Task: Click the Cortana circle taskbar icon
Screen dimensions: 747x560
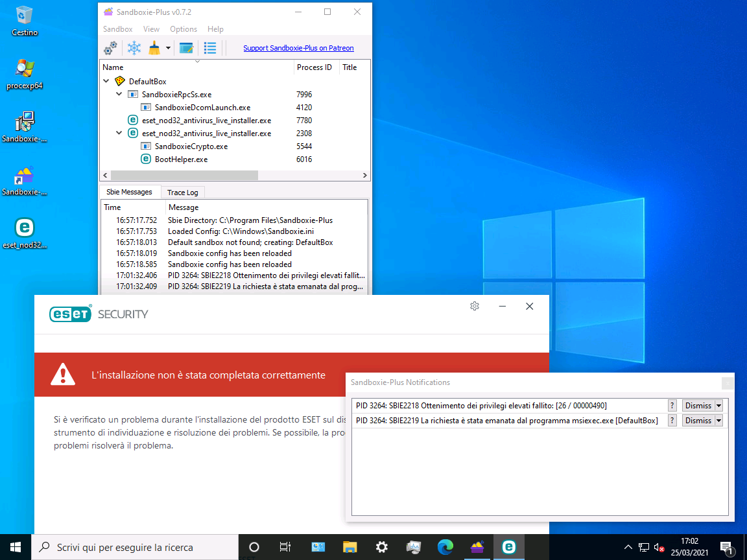Action: [x=254, y=547]
